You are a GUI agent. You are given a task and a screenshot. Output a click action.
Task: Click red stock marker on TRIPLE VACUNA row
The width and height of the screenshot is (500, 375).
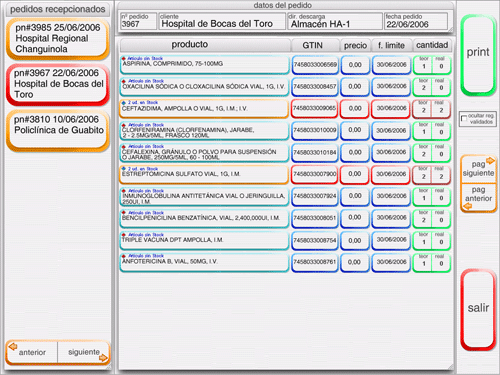point(124,235)
